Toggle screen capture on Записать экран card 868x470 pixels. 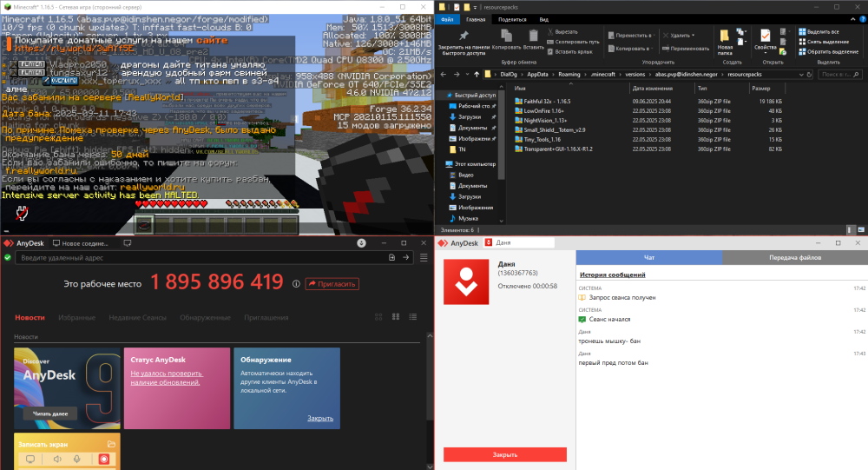click(30, 459)
